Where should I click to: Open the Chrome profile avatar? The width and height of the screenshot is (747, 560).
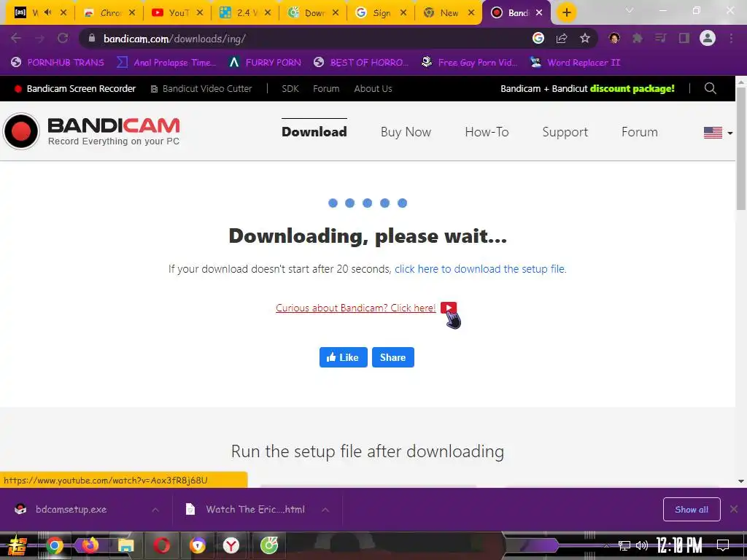[x=708, y=38]
